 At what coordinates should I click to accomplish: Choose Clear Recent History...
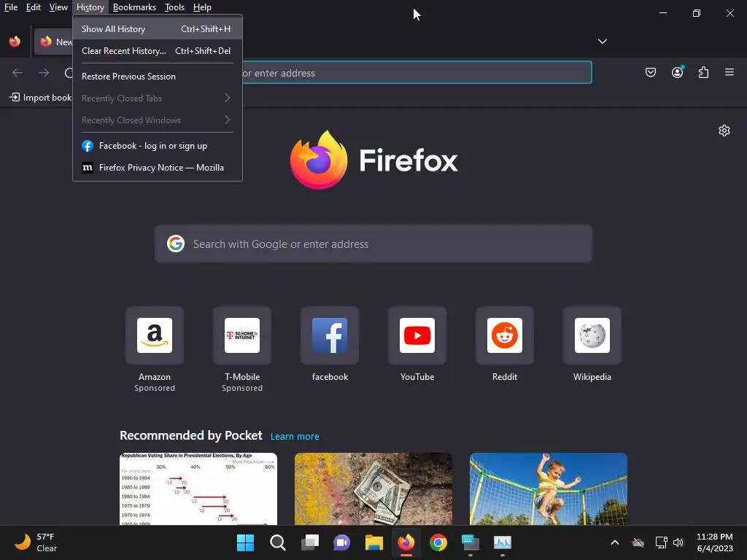click(158, 51)
